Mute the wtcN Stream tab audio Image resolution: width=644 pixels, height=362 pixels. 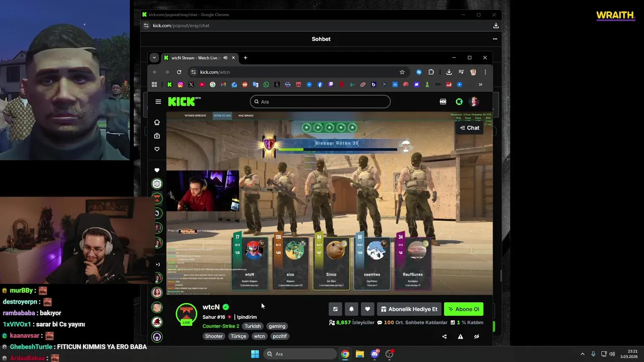[x=225, y=58]
